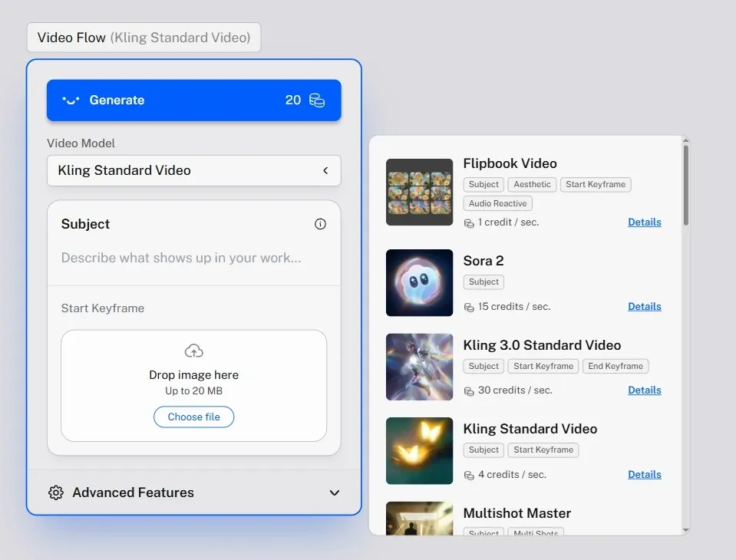Click the scrollbar down arrow in model list

[x=686, y=530]
